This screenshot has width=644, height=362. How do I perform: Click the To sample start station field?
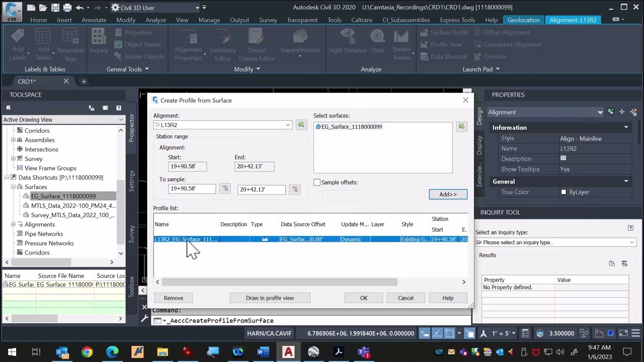click(x=192, y=189)
